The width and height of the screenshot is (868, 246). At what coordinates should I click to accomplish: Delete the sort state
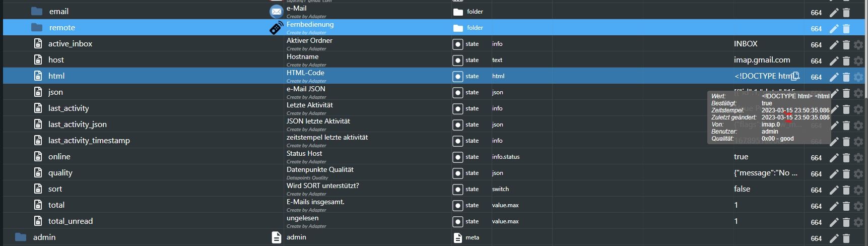point(846,190)
